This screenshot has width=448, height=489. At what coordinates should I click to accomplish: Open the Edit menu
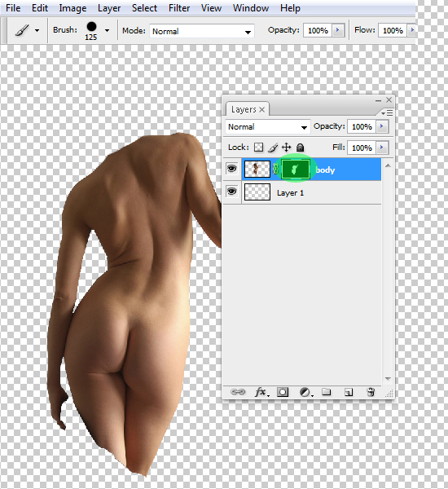[40, 8]
